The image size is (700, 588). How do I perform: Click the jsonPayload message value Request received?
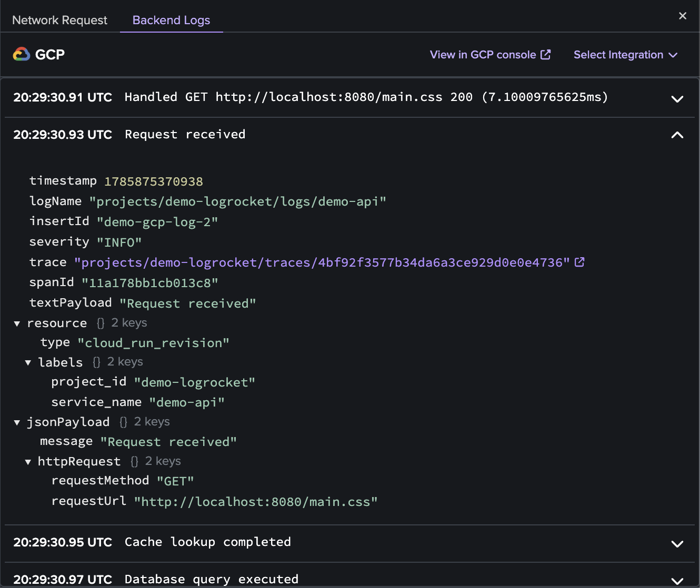pyautogui.click(x=168, y=442)
